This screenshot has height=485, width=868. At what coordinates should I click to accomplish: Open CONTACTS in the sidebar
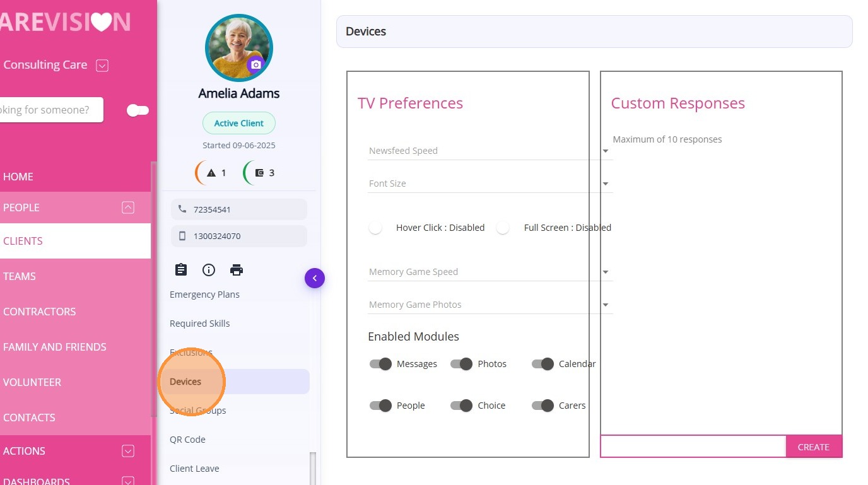coord(75,418)
